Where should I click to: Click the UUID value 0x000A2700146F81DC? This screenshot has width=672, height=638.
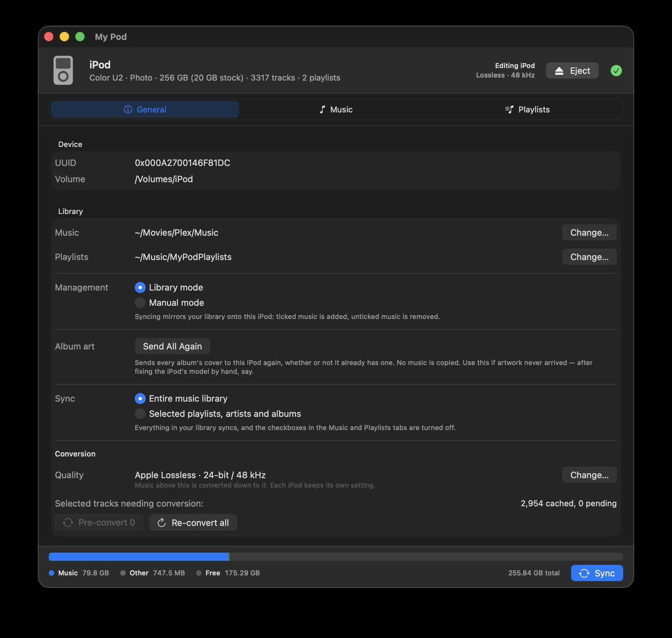(x=182, y=163)
